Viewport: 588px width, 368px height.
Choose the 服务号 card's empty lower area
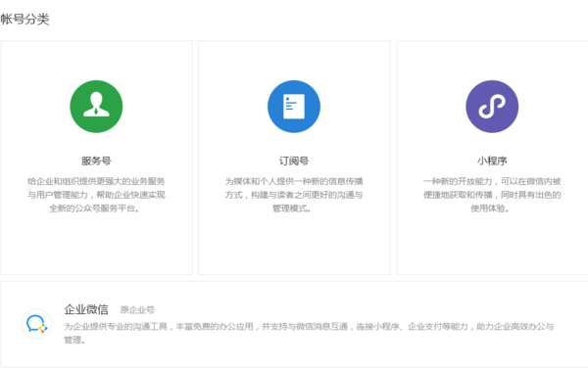point(96,244)
